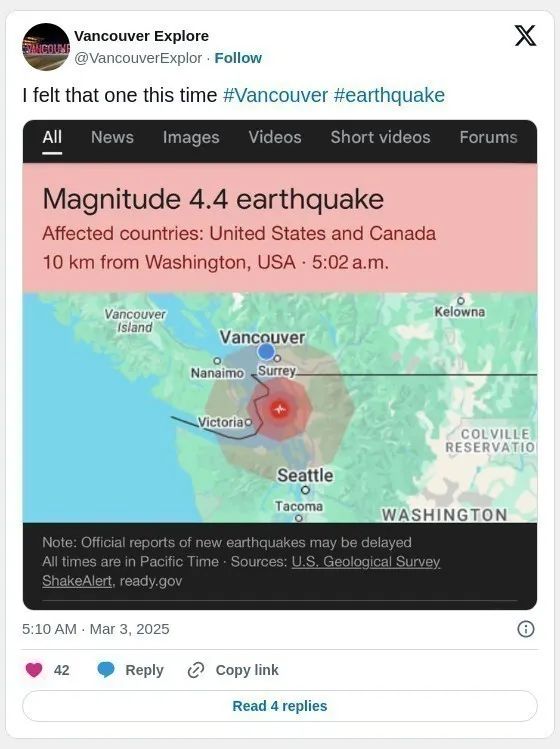Open the #Vancouver hashtag
The width and height of the screenshot is (560, 749).
coord(276,95)
